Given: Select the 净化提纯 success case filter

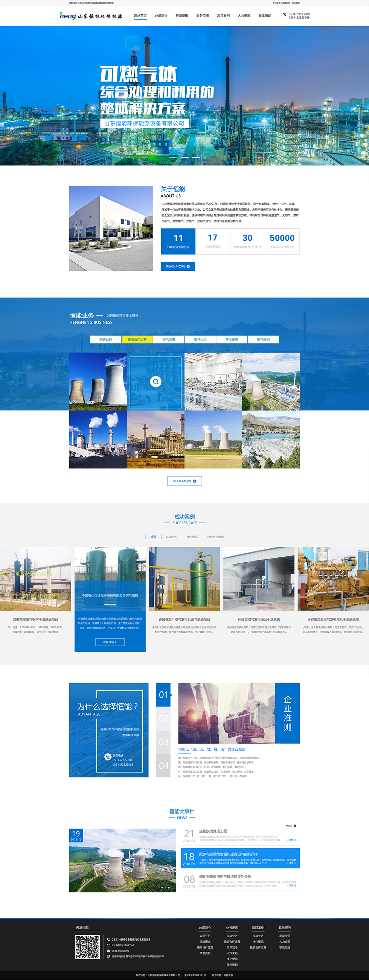Looking at the screenshot, I should tap(192, 537).
